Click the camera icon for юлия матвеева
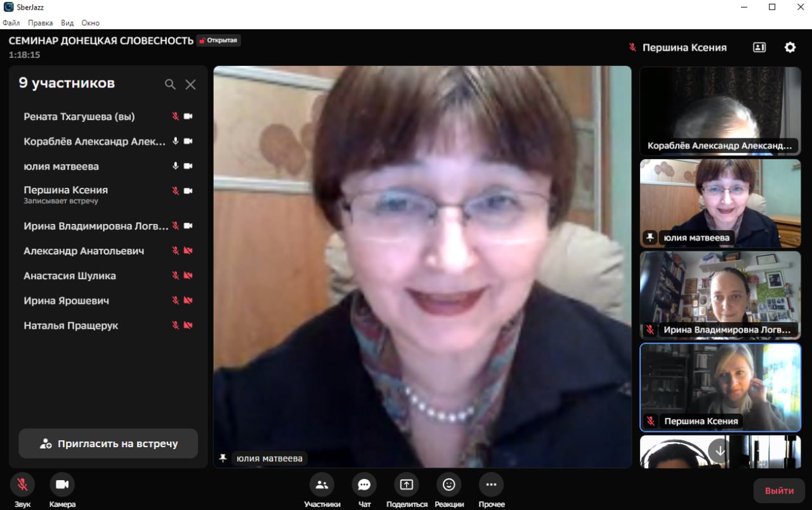Screen dimensions: 812x510 tap(188, 166)
